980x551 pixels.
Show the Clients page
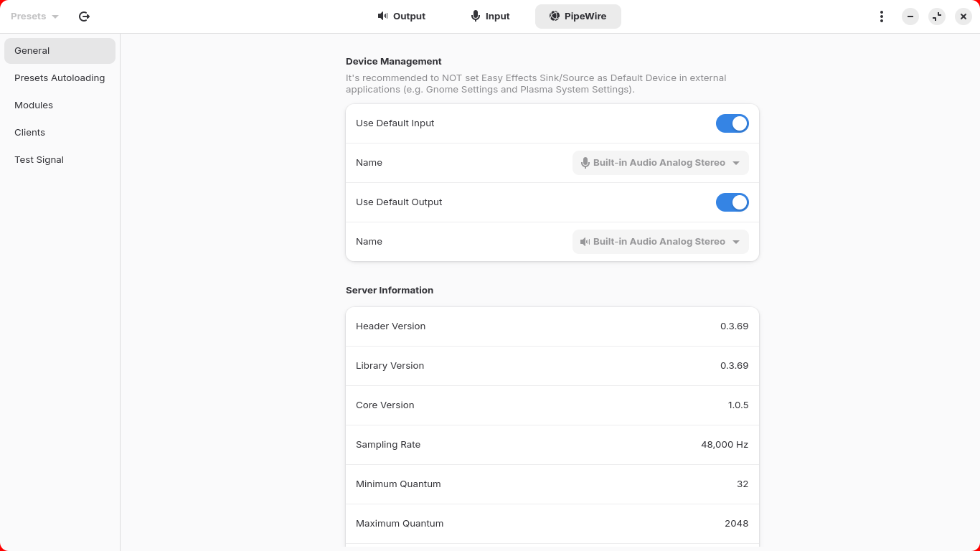point(29,133)
